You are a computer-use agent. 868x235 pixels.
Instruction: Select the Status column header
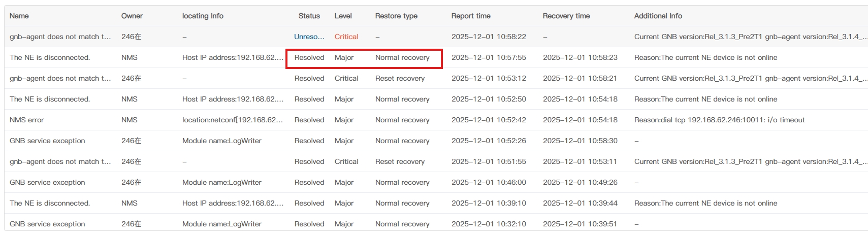(309, 16)
